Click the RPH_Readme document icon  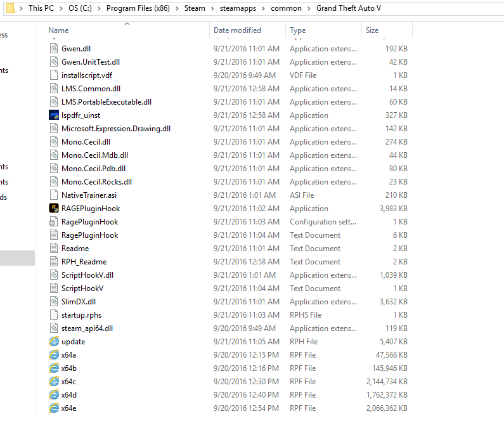click(54, 262)
